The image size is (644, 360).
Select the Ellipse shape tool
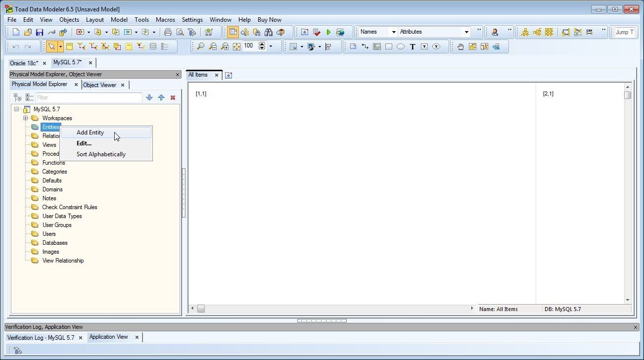[401, 46]
